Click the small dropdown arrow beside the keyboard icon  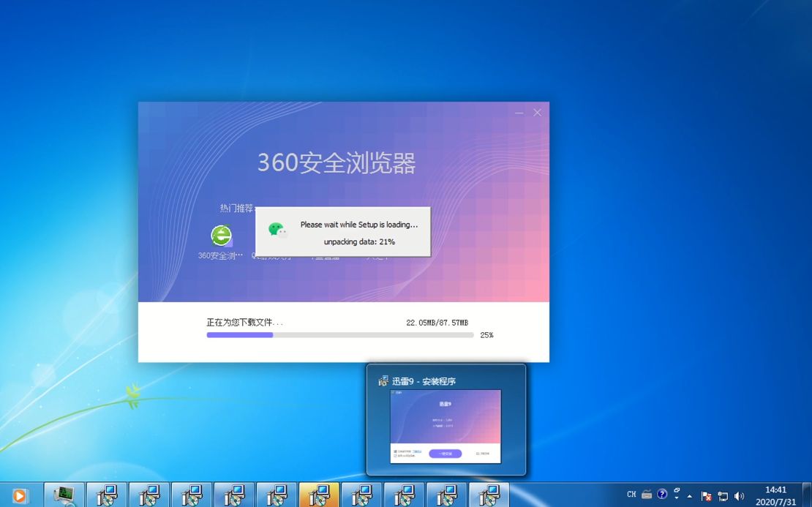point(676,497)
